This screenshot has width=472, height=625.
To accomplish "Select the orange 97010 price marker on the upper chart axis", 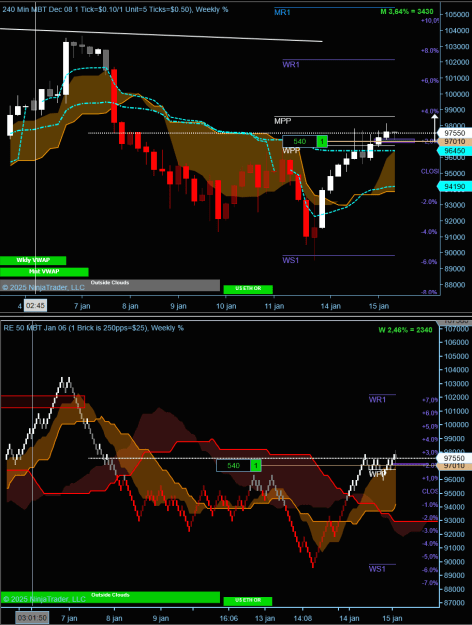I will tap(454, 142).
